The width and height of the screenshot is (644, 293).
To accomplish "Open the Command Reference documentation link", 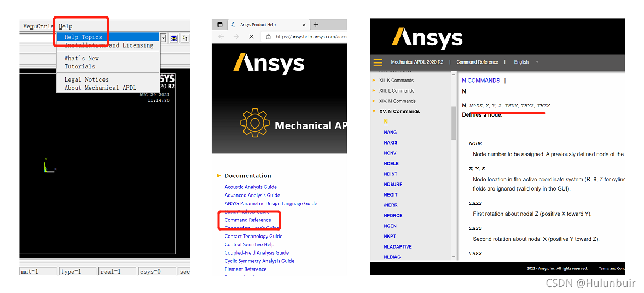I will [x=247, y=220].
